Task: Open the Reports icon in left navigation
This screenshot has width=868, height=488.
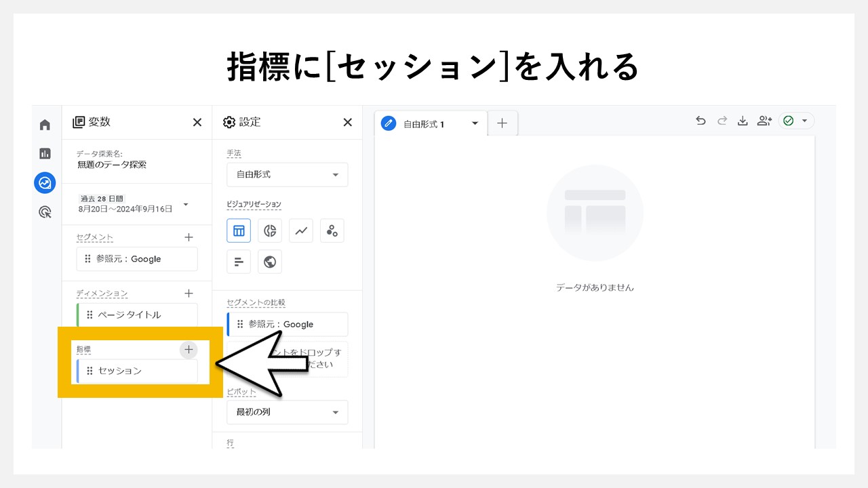Action: pyautogui.click(x=45, y=153)
